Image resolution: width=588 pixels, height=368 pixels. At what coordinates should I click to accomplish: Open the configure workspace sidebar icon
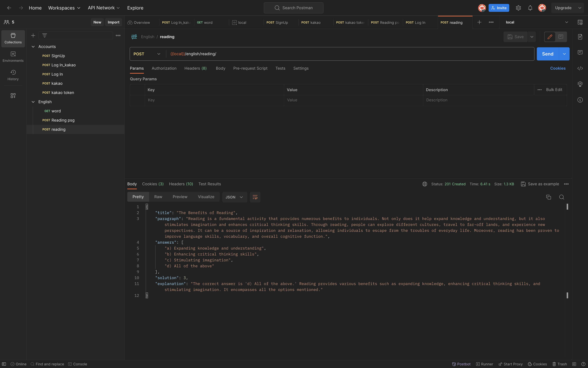click(13, 96)
